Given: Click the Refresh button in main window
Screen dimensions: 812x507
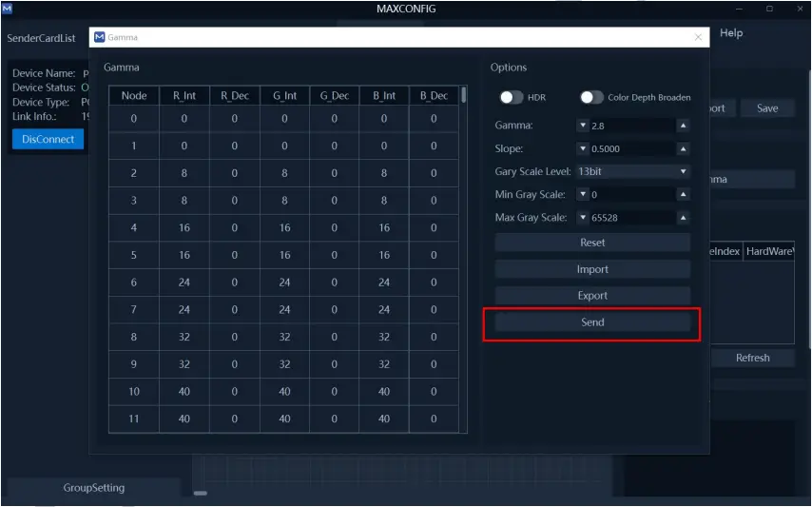Looking at the screenshot, I should 752,358.
